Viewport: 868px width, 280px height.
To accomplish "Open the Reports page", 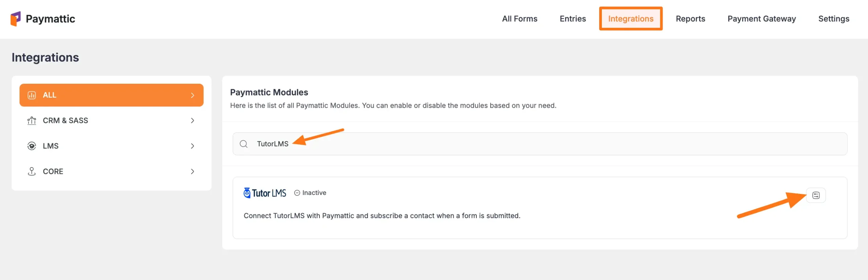I will [690, 19].
